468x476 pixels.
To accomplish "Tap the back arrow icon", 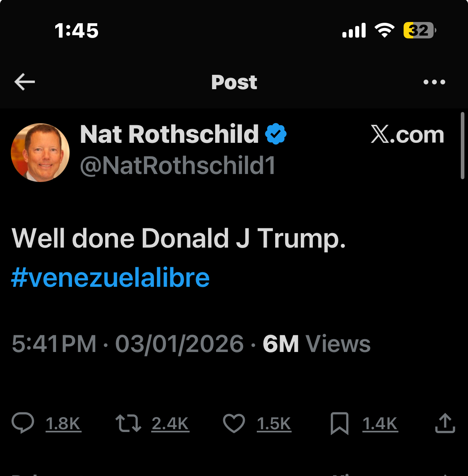I will 25,82.
